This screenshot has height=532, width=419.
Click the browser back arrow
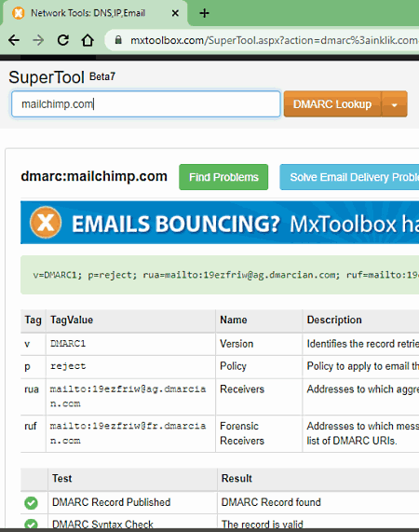pos(14,40)
